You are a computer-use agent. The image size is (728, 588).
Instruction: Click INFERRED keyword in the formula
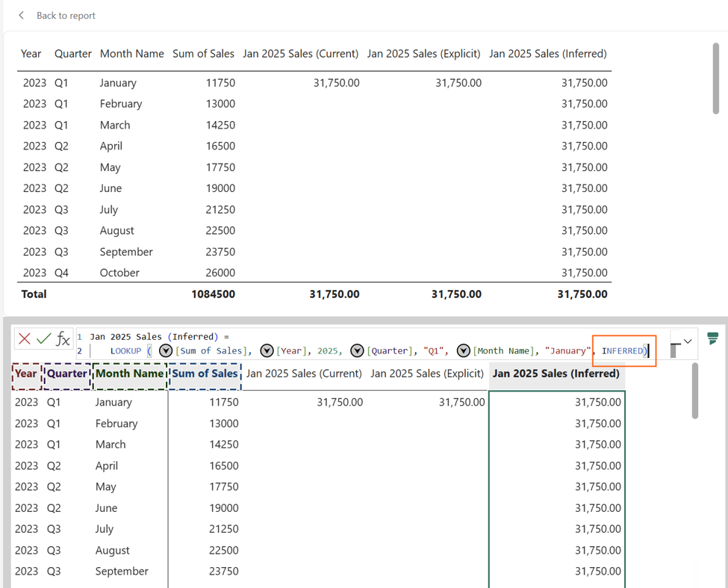point(623,350)
